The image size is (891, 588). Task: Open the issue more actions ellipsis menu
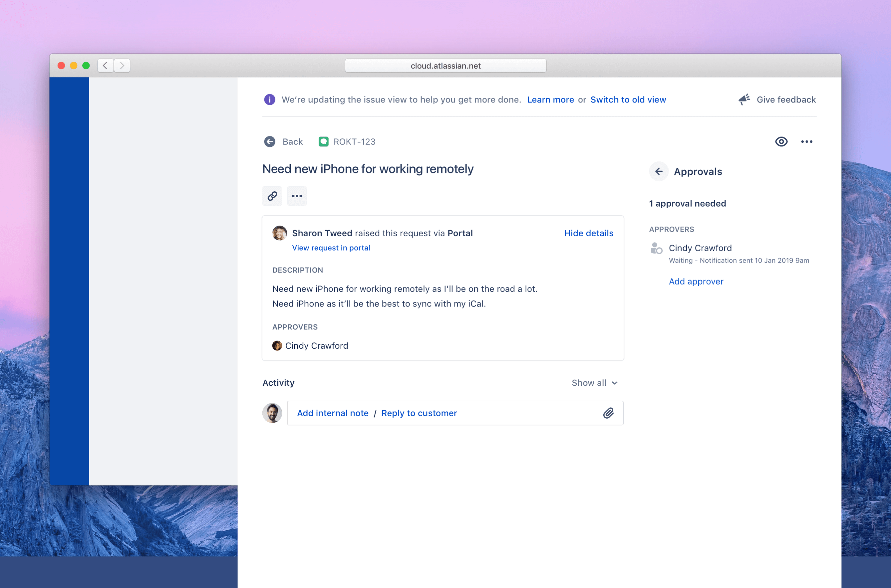[x=807, y=141]
